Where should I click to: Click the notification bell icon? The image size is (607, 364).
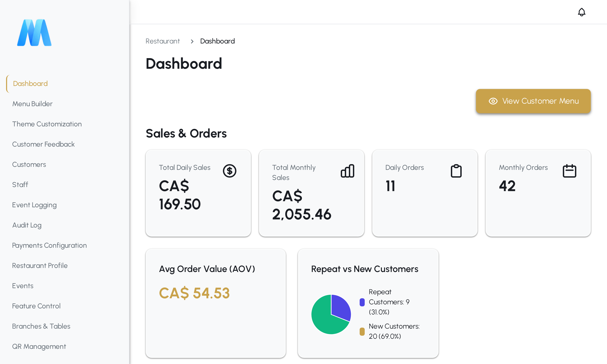tap(582, 12)
